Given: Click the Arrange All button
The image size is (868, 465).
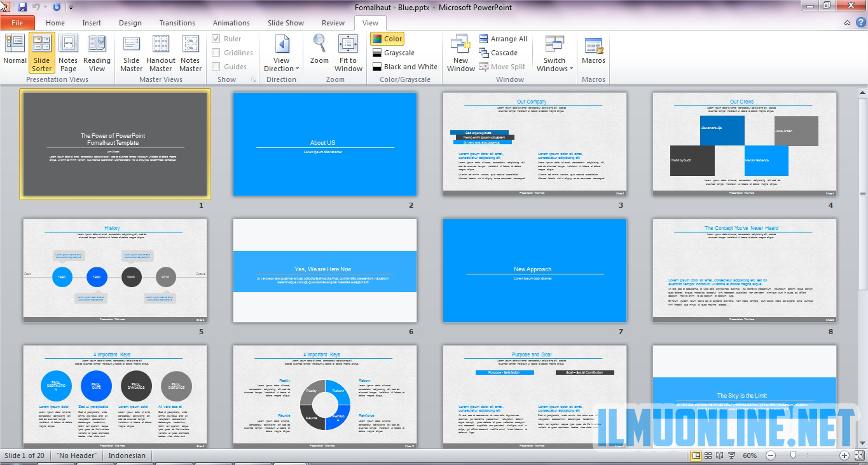Looking at the screenshot, I should 503,39.
